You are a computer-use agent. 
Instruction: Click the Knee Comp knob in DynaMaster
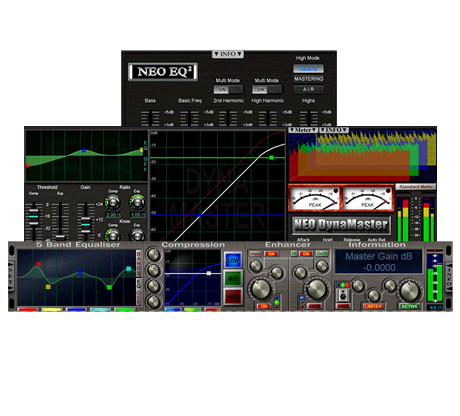pyautogui.click(x=113, y=235)
